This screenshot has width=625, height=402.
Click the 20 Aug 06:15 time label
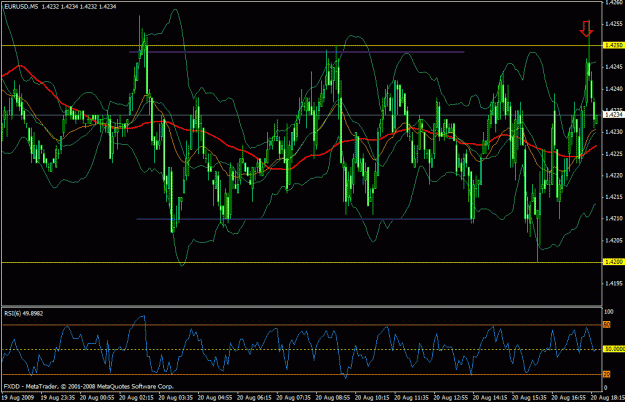coord(254,397)
